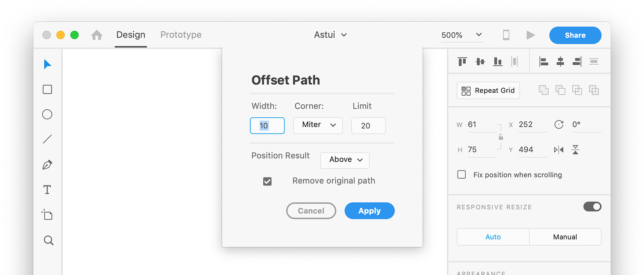Enable Fix position when scrolling
The width and height of the screenshot is (644, 275).
click(462, 175)
